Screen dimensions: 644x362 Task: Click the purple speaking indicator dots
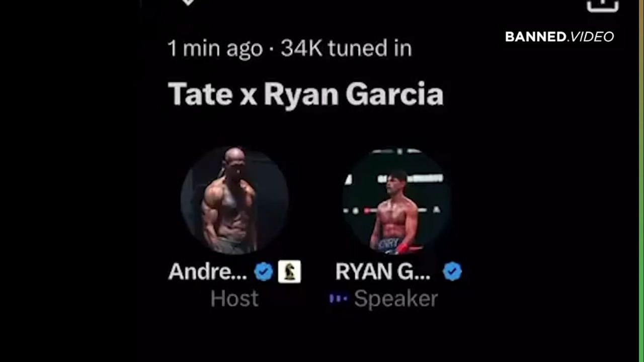(x=339, y=299)
